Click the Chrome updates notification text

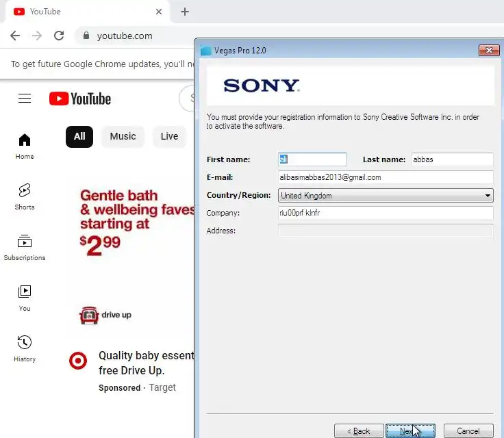pos(103,64)
